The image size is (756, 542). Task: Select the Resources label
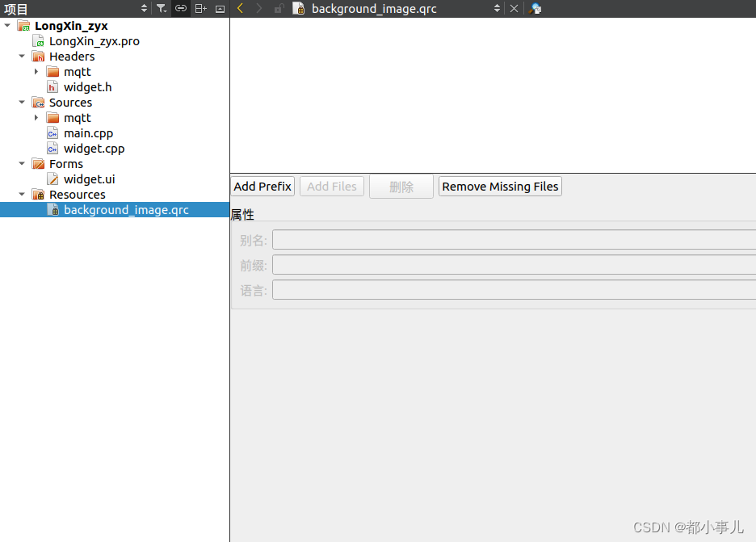click(78, 195)
